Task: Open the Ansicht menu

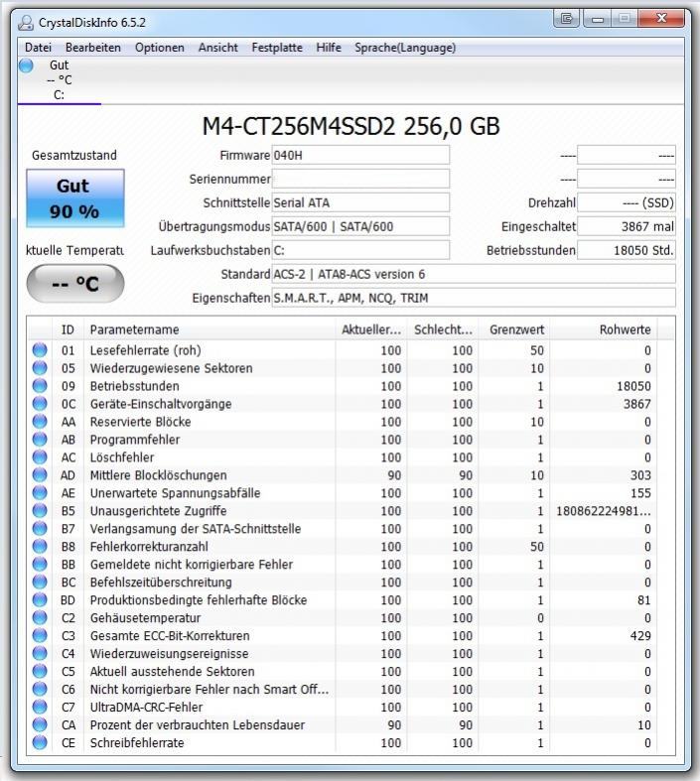Action: click(217, 48)
